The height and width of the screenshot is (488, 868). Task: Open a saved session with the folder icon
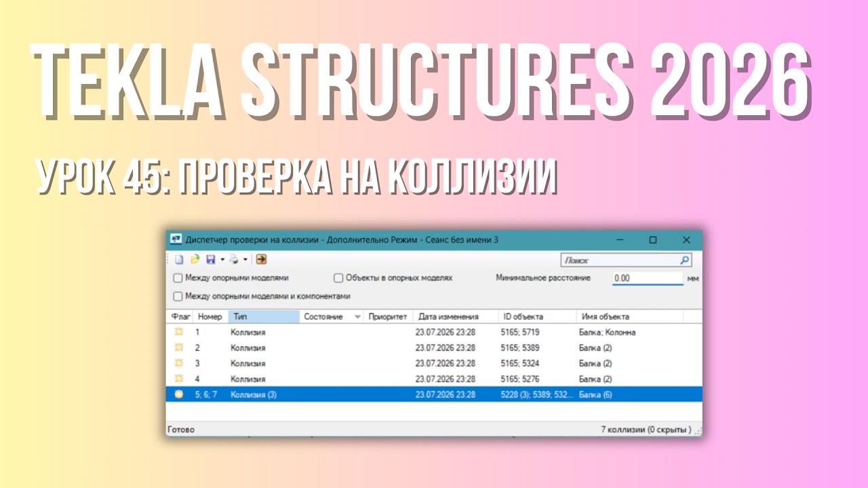click(195, 259)
